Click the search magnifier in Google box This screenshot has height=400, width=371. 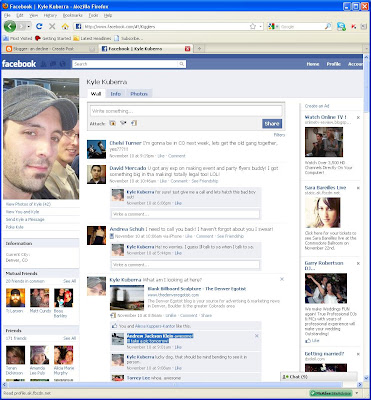(328, 26)
